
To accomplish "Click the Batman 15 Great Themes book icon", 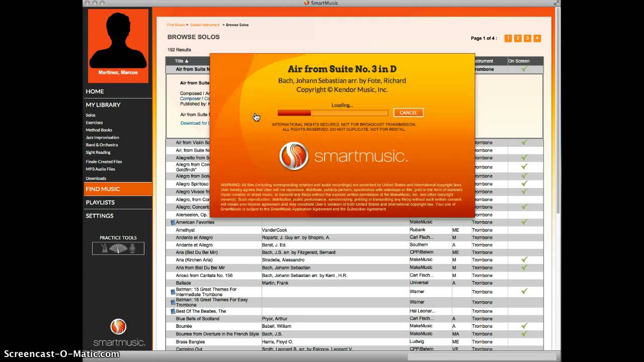I will 173,292.
